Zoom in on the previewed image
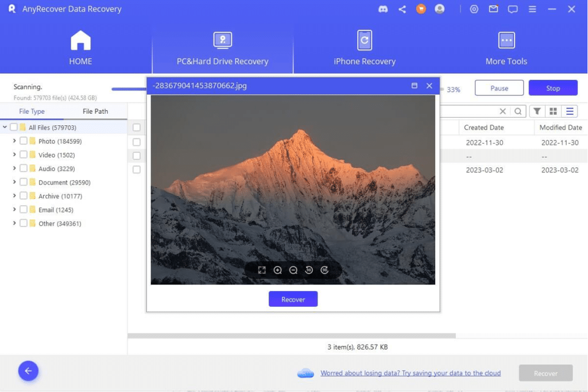The height and width of the screenshot is (392, 588). point(278,270)
